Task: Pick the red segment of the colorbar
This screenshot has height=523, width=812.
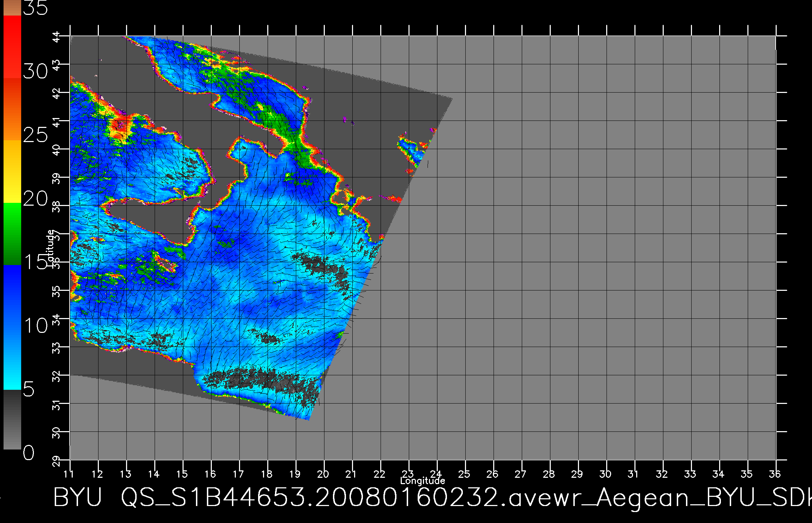Action: click(x=12, y=47)
